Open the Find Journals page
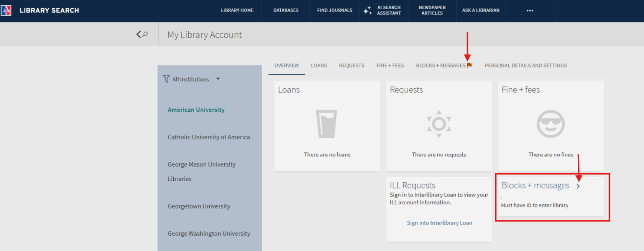644x251 pixels. 334,10
